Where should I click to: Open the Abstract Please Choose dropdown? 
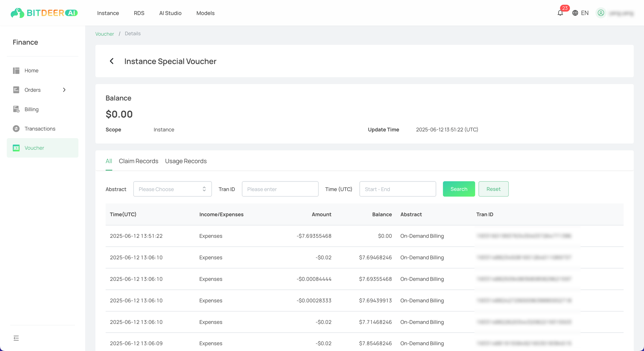(172, 189)
